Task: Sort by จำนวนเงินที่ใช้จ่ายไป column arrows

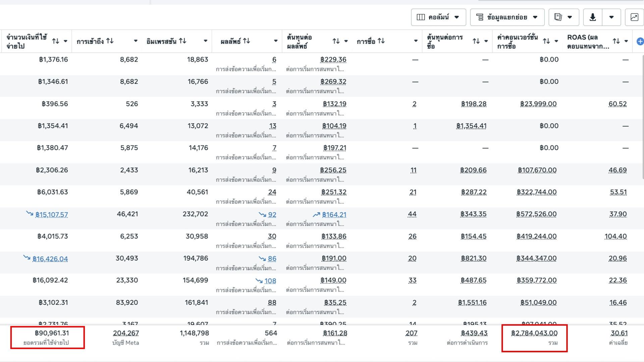Action: pyautogui.click(x=56, y=41)
